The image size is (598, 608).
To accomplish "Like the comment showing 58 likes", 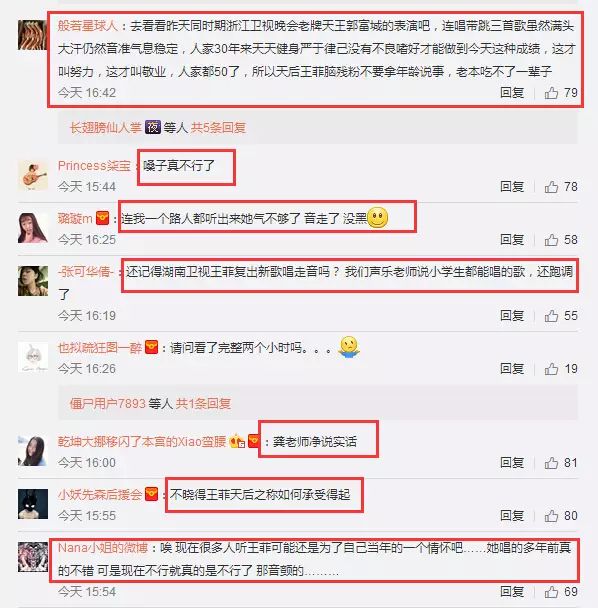I will [551, 240].
